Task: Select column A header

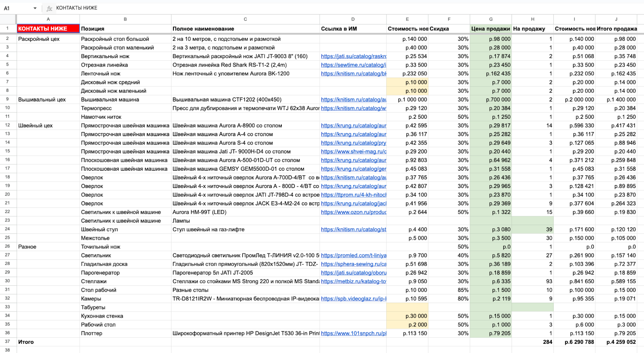Action: tap(48, 19)
